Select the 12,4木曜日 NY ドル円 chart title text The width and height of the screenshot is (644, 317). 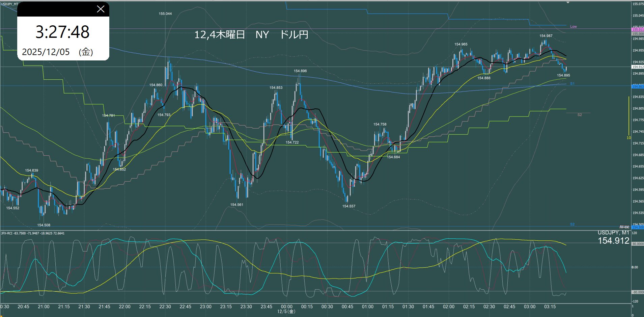tap(251, 35)
